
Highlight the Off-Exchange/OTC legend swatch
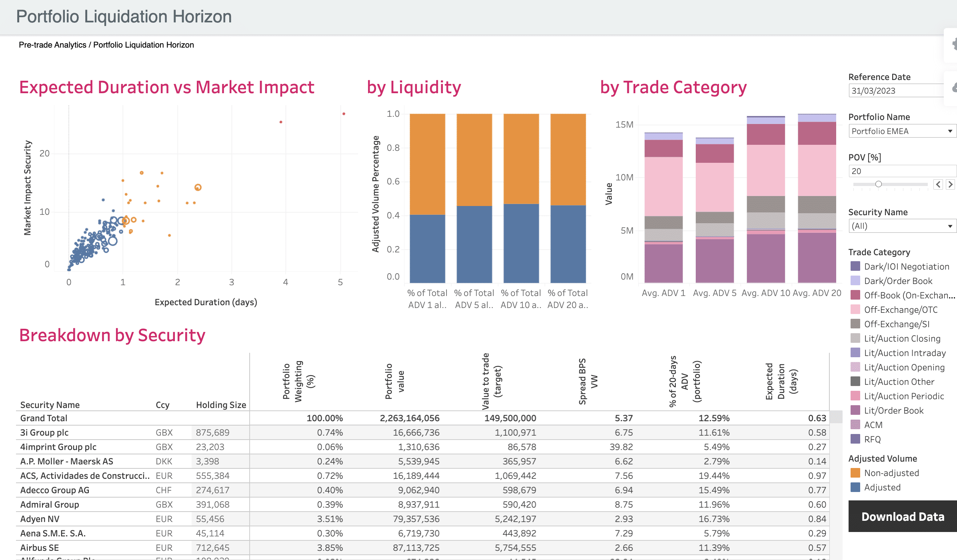(855, 310)
